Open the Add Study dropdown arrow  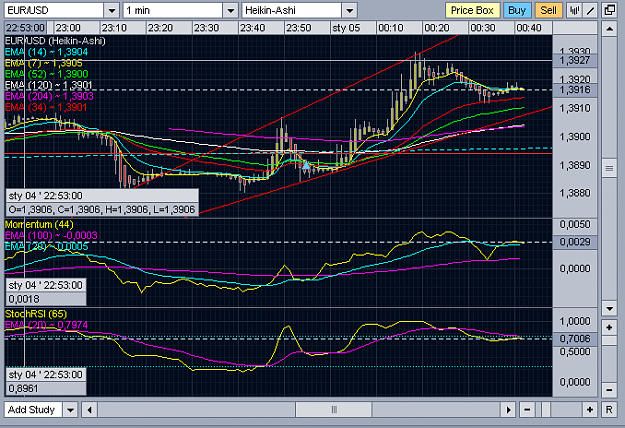tap(70, 410)
